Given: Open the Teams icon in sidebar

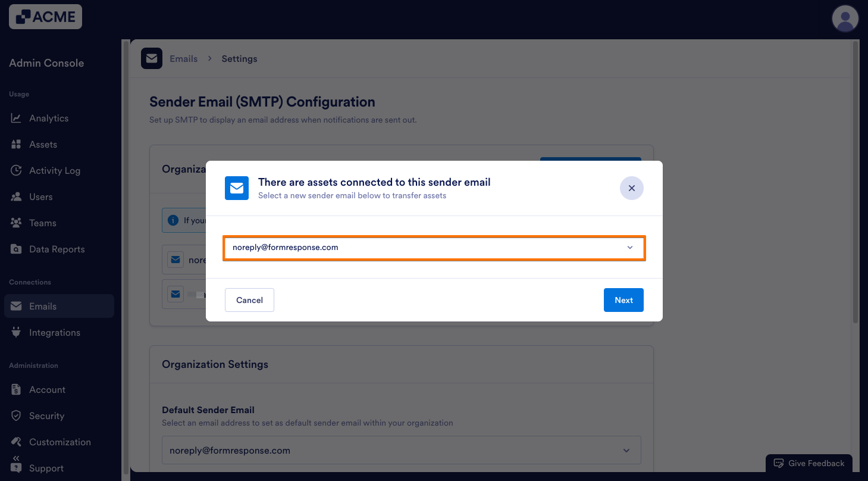Looking at the screenshot, I should click(x=17, y=223).
